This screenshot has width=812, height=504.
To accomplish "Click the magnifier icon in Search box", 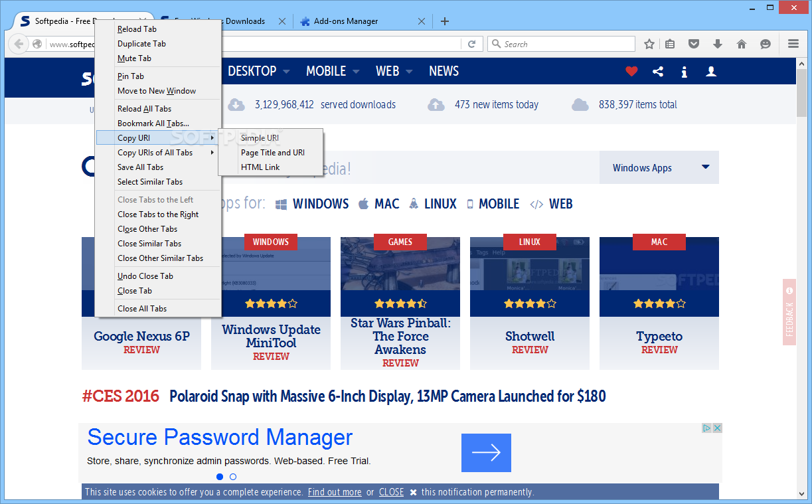I will coord(496,44).
